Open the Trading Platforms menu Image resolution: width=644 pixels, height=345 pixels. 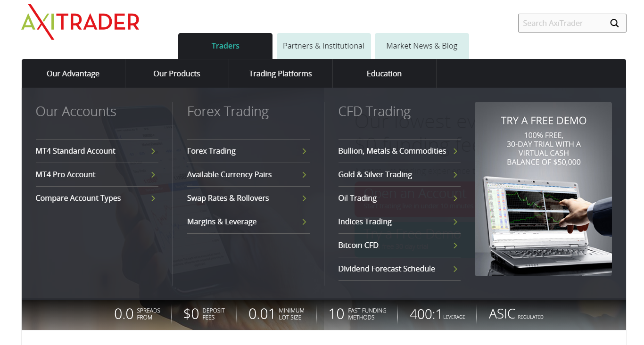click(x=281, y=74)
